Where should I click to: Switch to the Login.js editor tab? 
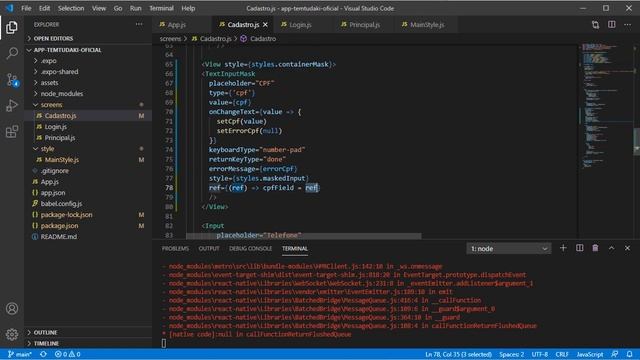tap(304, 25)
